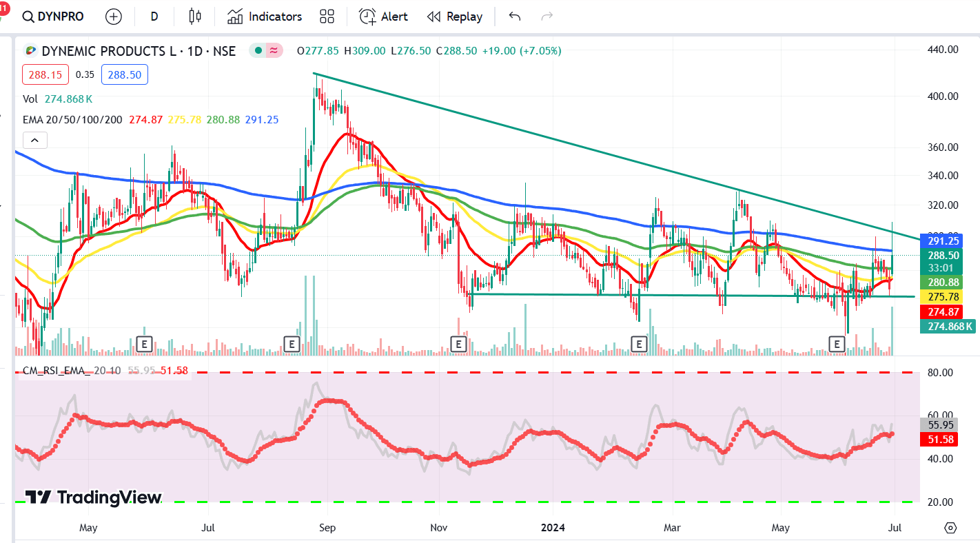
Task: Click the add symbol plus icon
Action: [x=113, y=17]
